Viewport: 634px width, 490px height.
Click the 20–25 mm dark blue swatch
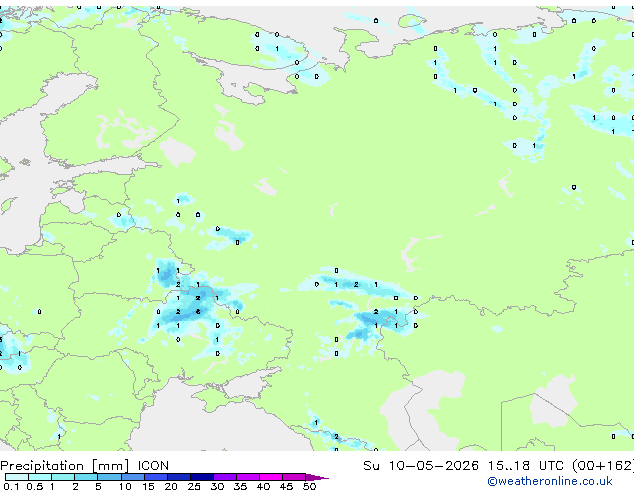coord(179,477)
